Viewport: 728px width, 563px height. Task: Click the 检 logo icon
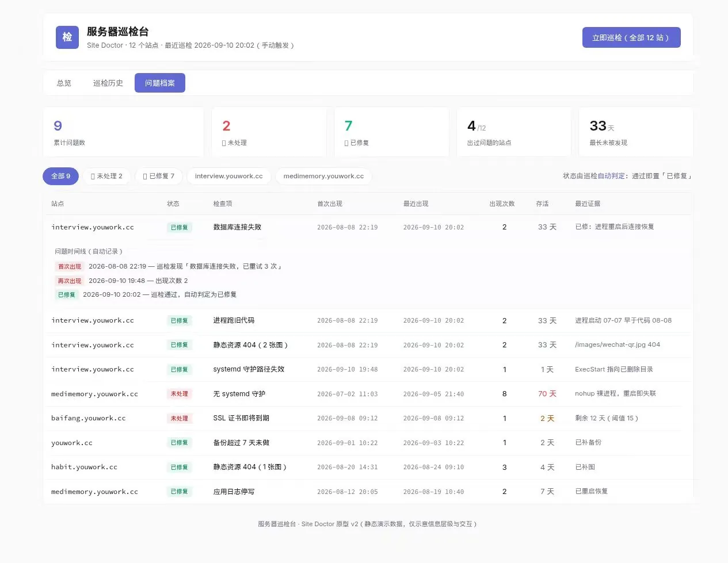[x=67, y=37]
